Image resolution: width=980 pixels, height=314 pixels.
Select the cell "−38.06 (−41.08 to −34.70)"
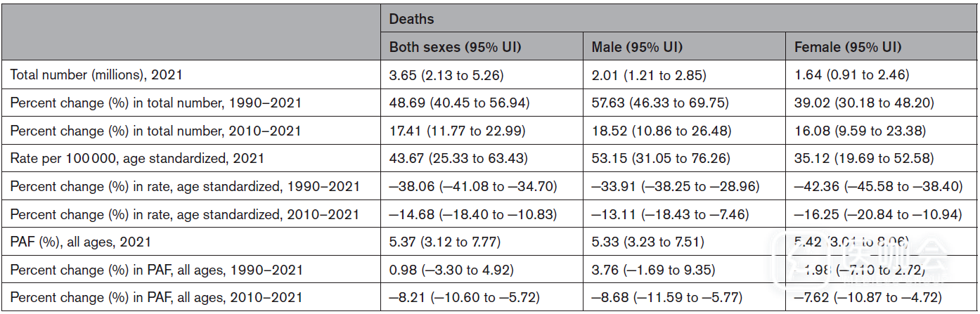tap(473, 186)
